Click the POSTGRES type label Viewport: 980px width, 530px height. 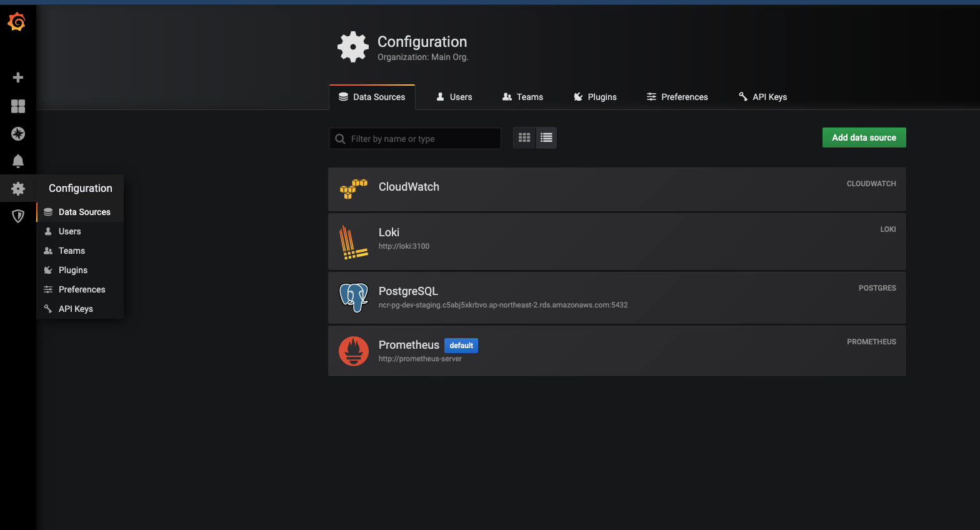[x=877, y=288]
